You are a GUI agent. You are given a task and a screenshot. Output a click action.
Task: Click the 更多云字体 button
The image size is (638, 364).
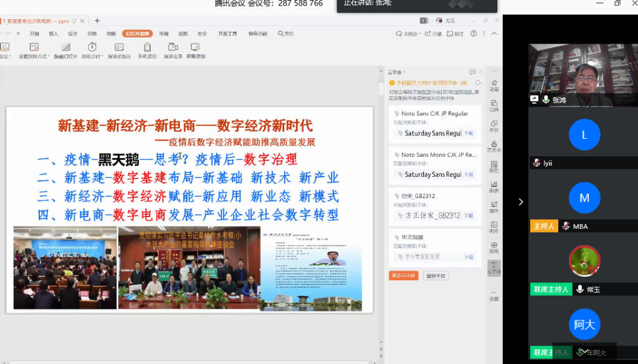click(403, 276)
